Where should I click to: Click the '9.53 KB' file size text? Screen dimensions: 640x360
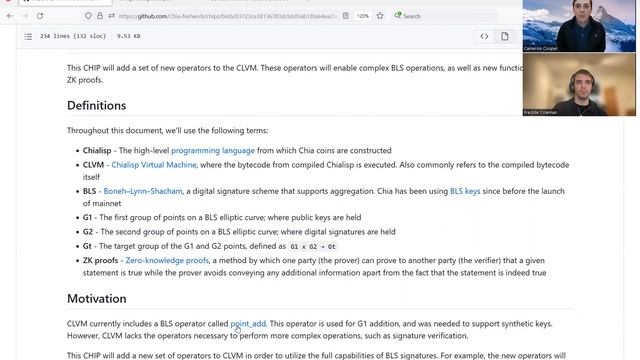coord(129,36)
